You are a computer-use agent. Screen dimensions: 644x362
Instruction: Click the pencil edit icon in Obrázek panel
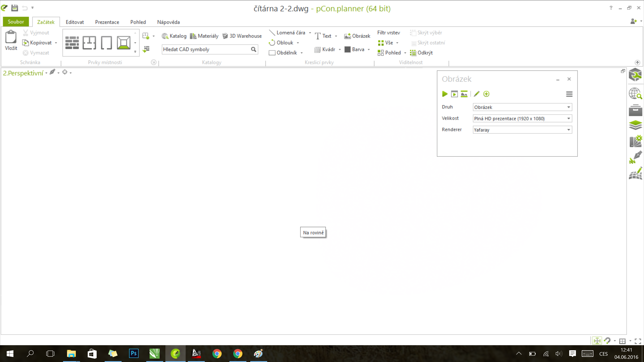point(476,94)
